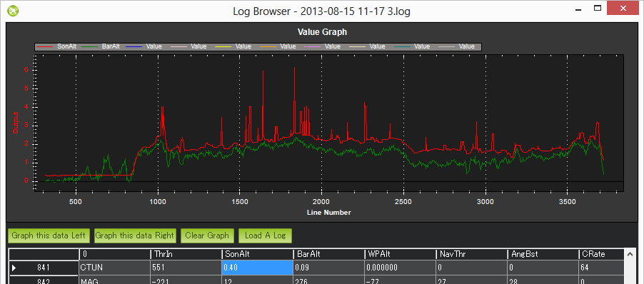Click the green BarAlt legend entry

click(100, 46)
